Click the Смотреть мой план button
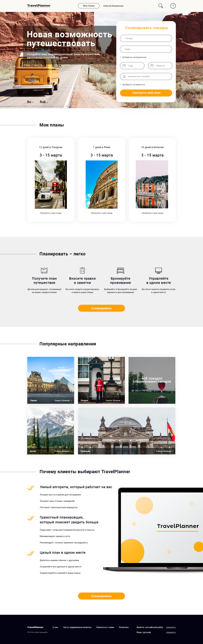This screenshot has width=203, height=644. point(146,93)
